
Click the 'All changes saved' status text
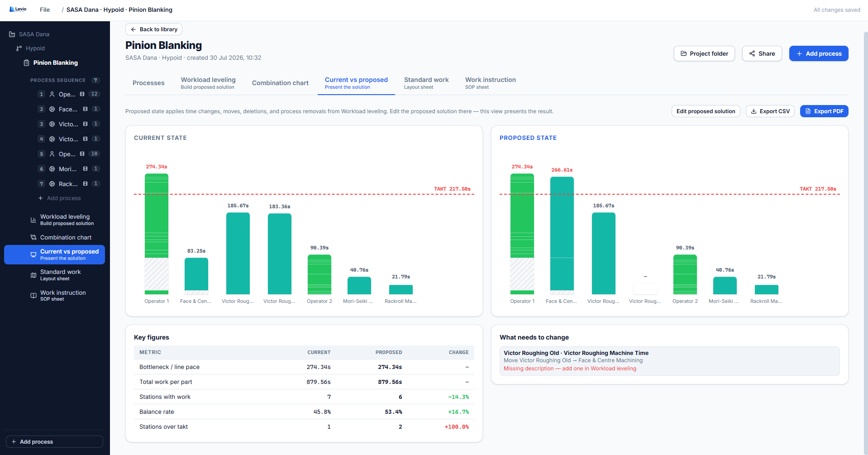point(837,10)
